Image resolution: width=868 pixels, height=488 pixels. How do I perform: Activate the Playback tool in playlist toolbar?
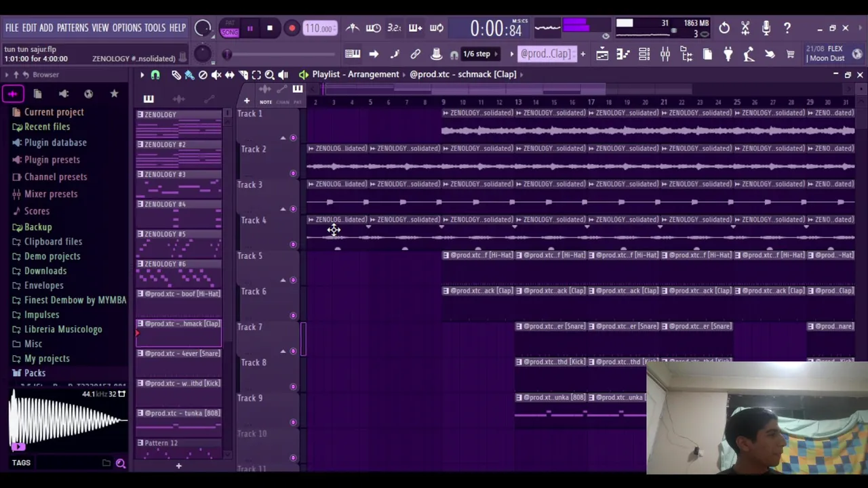point(283,75)
